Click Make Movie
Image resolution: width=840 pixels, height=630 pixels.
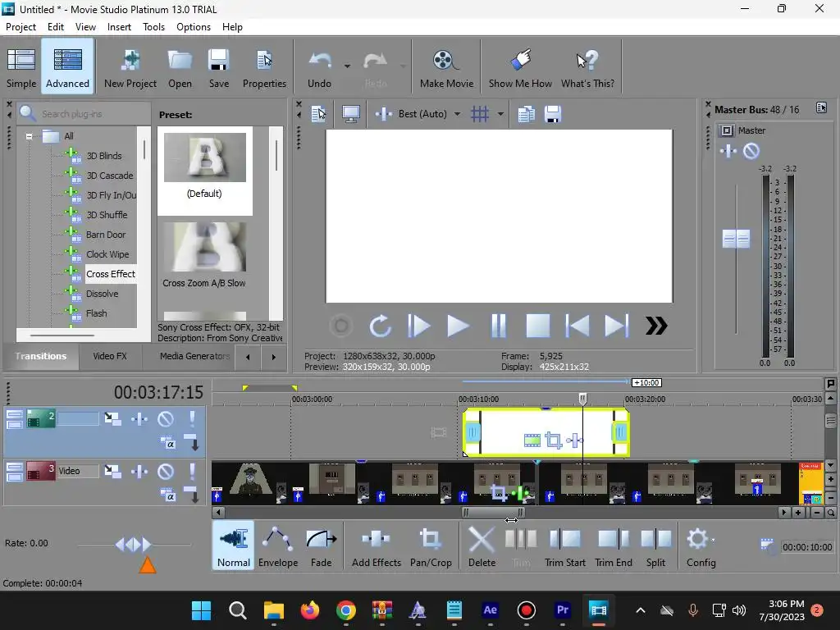[446, 67]
